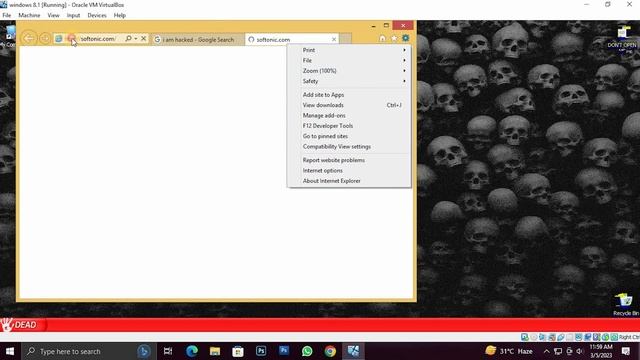The height and width of the screenshot is (360, 640).
Task: Click the Windows Start button
Action: coord(10,351)
